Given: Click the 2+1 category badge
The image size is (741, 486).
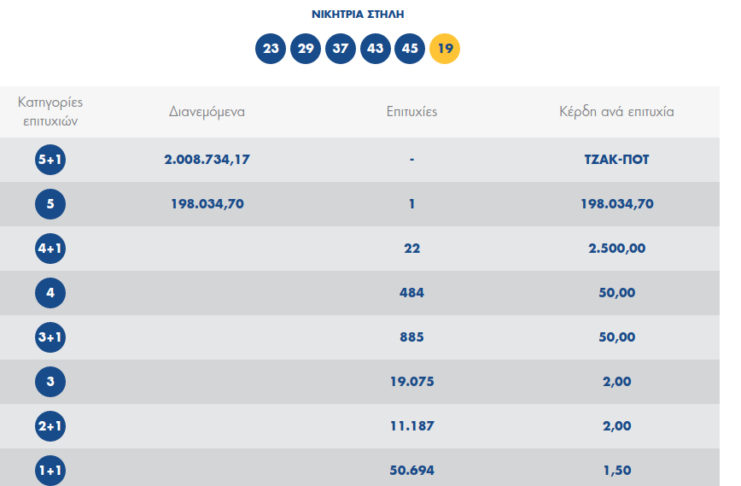Looking at the screenshot, I should [50, 426].
